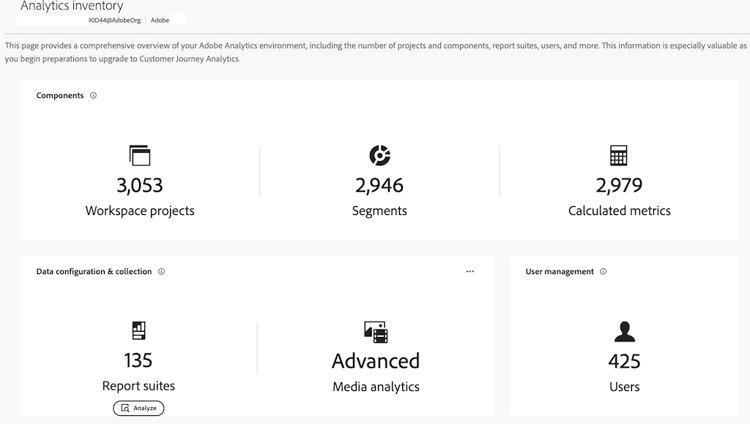This screenshot has width=750, height=424.
Task: Click the 3,053 Workspace projects count
Action: tap(139, 185)
